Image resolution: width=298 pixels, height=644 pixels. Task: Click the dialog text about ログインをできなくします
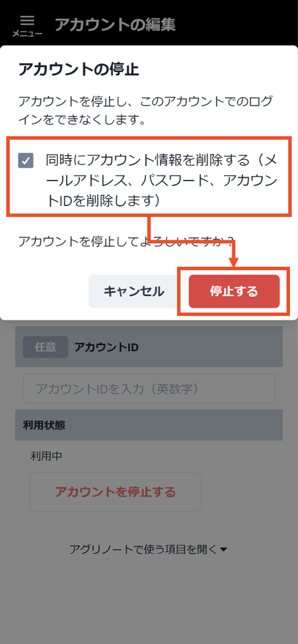[146, 111]
